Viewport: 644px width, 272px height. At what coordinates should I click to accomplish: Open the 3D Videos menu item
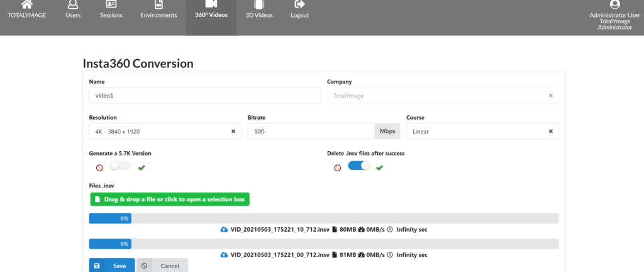tap(258, 15)
